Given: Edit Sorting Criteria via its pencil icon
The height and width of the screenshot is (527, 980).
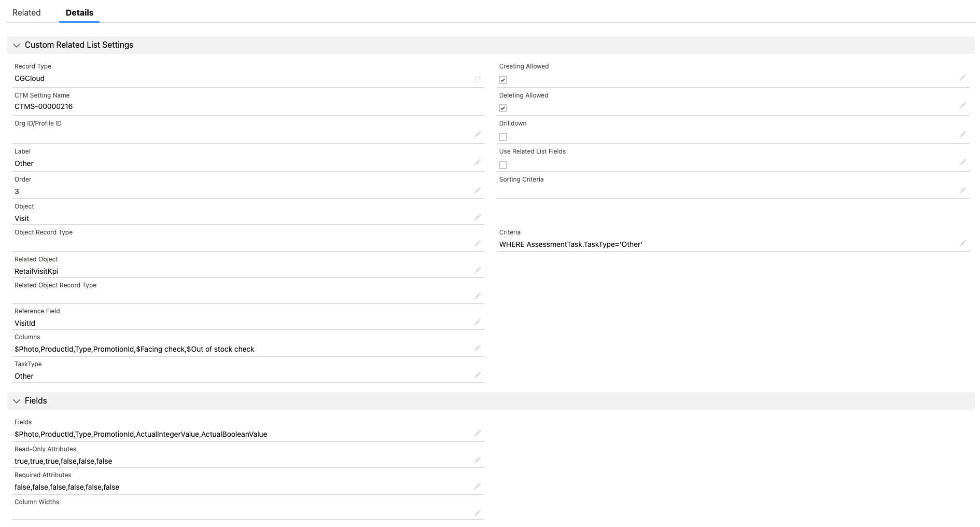Looking at the screenshot, I should (963, 190).
